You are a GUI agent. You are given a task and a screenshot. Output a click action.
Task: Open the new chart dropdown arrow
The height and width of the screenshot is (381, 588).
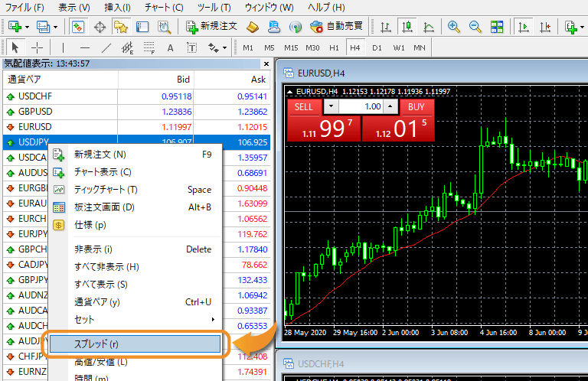pyautogui.click(x=28, y=27)
